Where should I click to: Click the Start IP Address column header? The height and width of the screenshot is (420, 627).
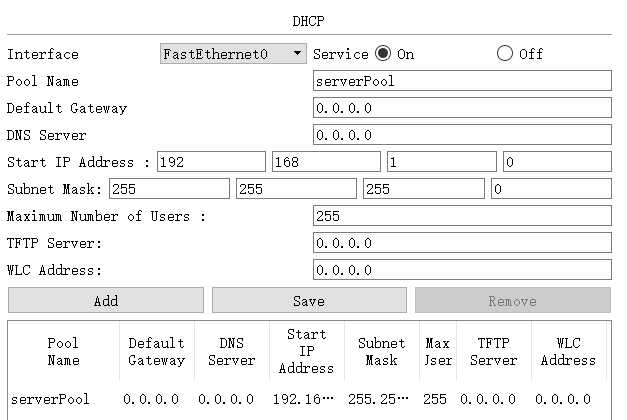click(x=307, y=352)
